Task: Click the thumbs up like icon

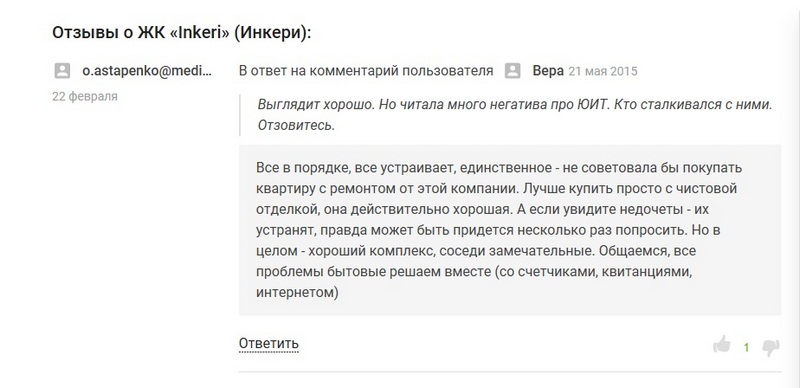Action: tap(721, 345)
